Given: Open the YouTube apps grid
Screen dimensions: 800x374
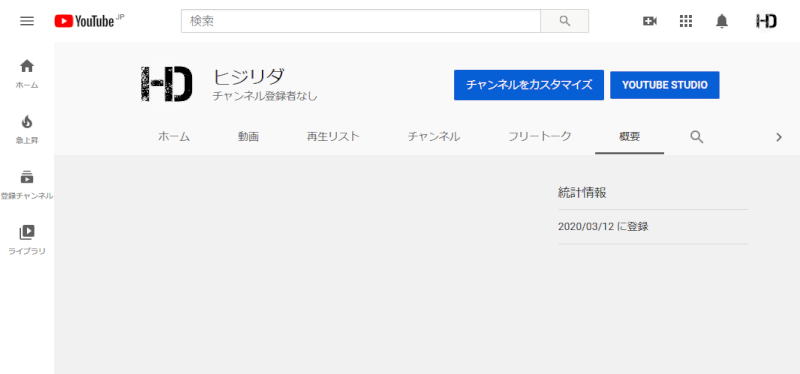Looking at the screenshot, I should (x=686, y=21).
